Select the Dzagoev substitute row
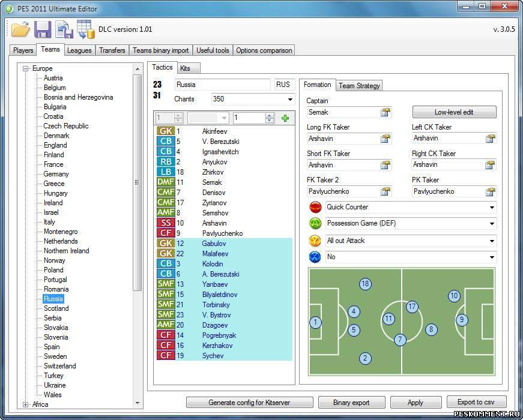 coord(224,325)
